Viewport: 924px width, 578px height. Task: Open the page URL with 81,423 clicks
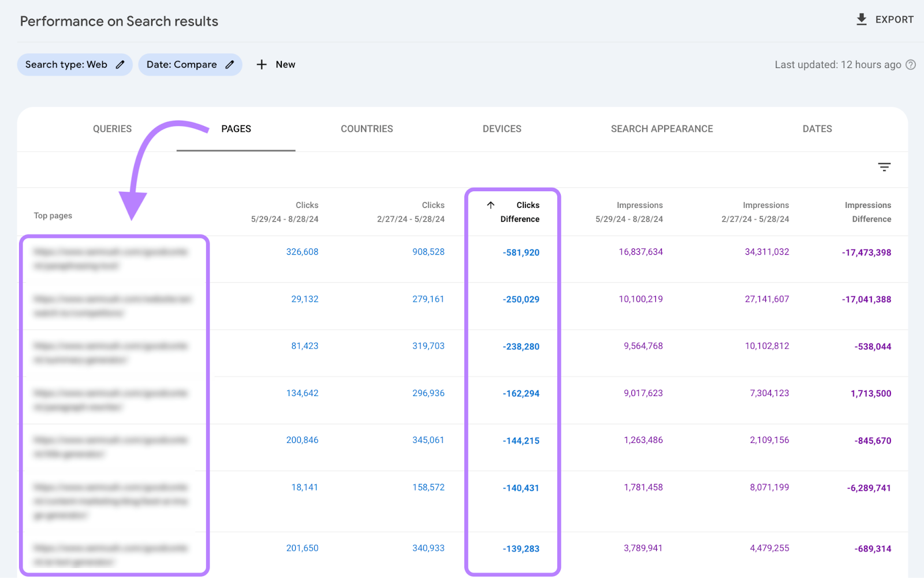point(111,353)
